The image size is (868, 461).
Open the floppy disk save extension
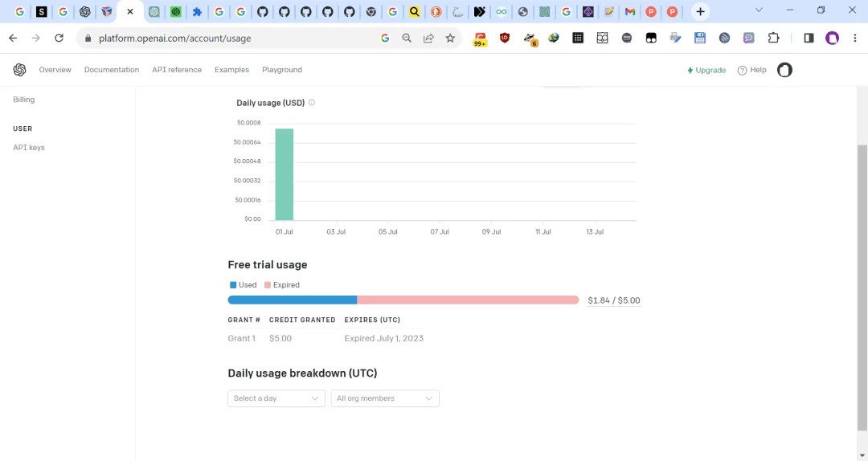click(x=700, y=38)
